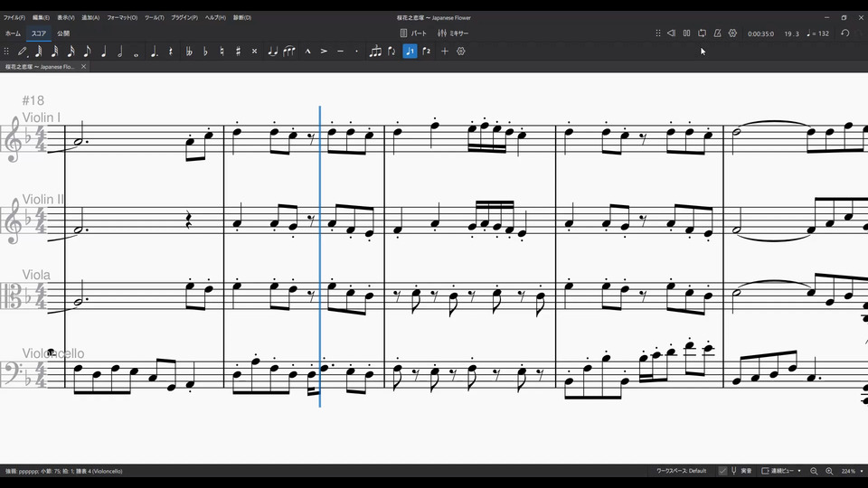Toggle the augmentation dot
The width and height of the screenshot is (868, 488).
click(155, 52)
